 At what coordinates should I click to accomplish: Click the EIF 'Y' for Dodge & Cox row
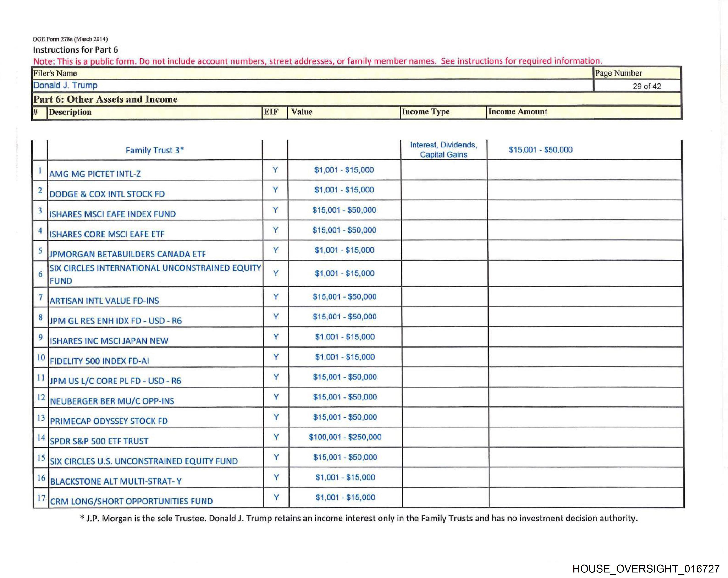pos(275,190)
